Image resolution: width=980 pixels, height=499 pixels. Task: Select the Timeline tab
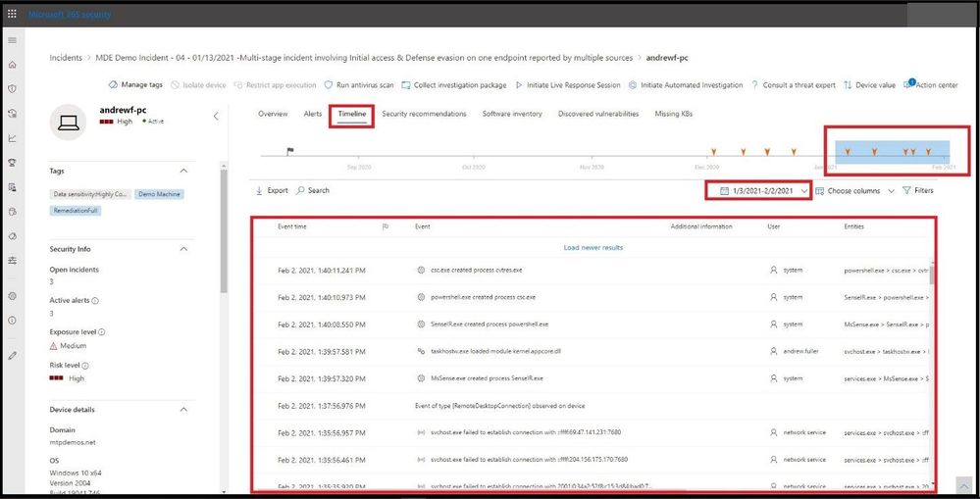click(352, 115)
